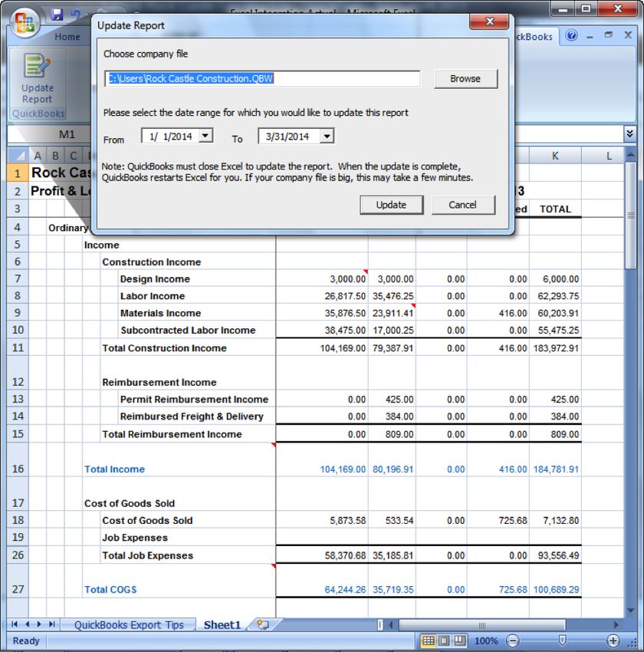Switch to QuickBooks Export Tips sheet
The image size is (644, 652).
pos(129,625)
